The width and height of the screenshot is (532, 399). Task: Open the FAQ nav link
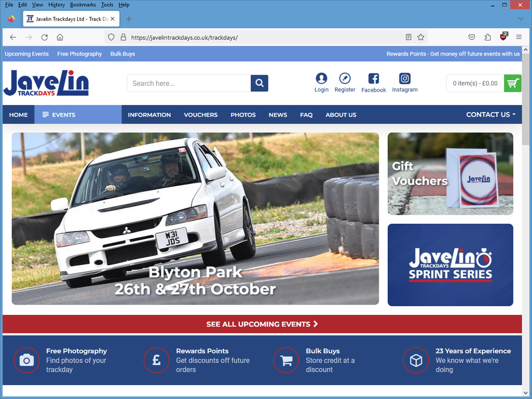[306, 115]
